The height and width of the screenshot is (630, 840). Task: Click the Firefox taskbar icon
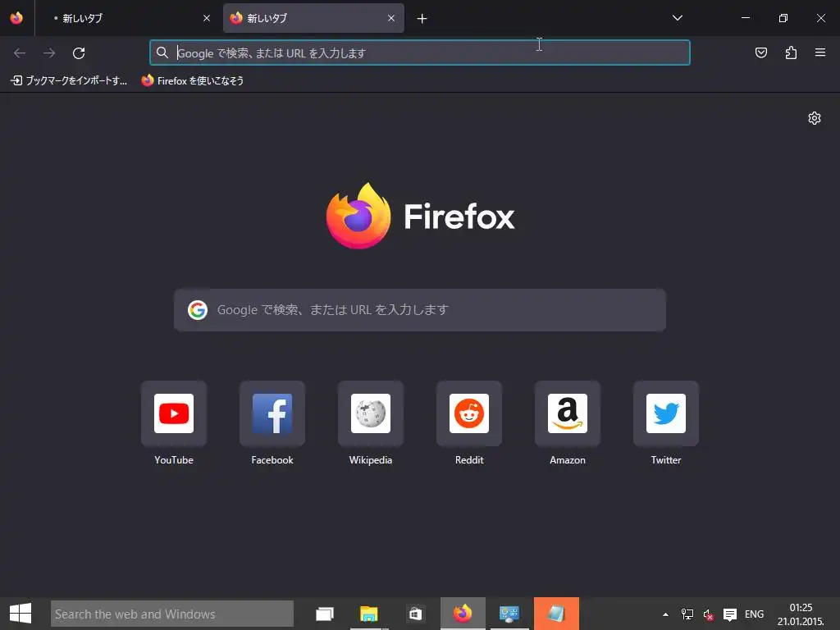463,614
